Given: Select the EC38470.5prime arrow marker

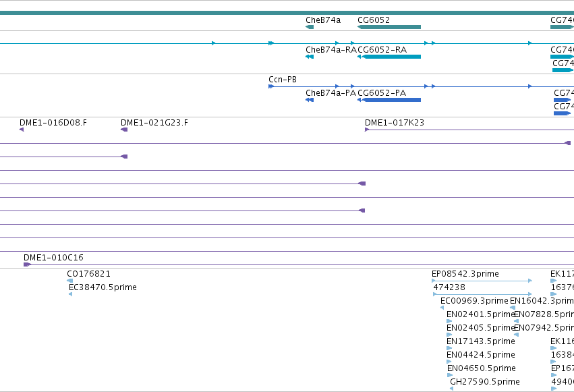Looking at the screenshot, I should (x=70, y=294).
